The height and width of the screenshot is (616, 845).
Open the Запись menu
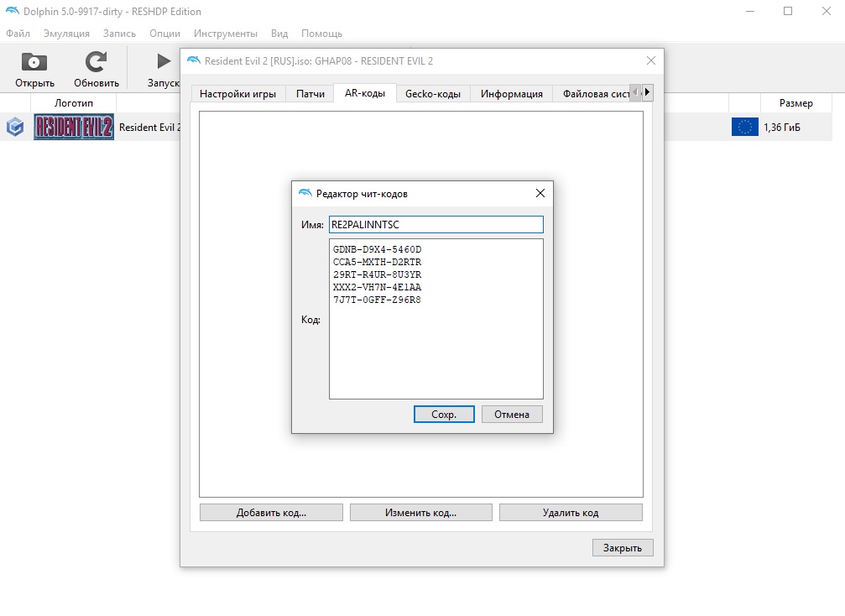tap(119, 34)
